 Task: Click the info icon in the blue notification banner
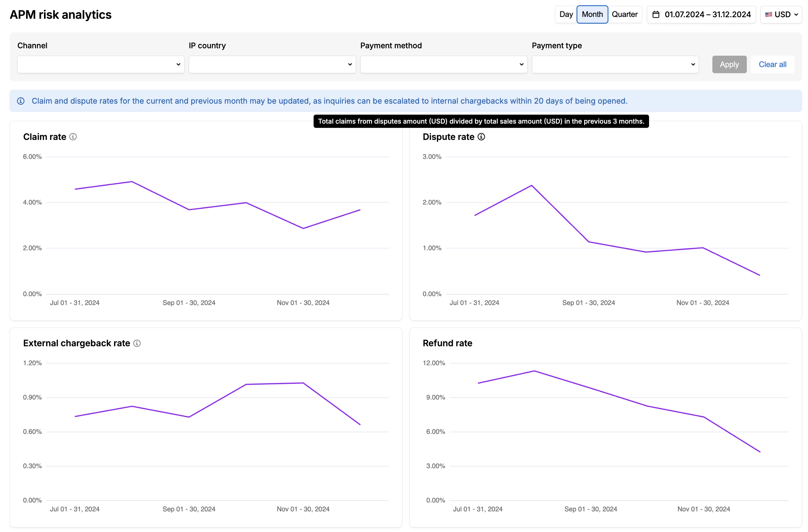[x=21, y=101]
